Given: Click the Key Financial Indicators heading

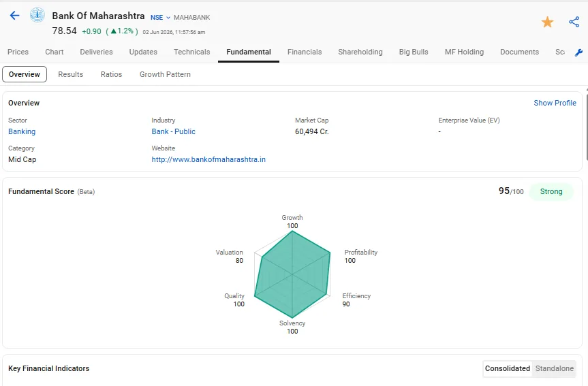Looking at the screenshot, I should point(49,368).
